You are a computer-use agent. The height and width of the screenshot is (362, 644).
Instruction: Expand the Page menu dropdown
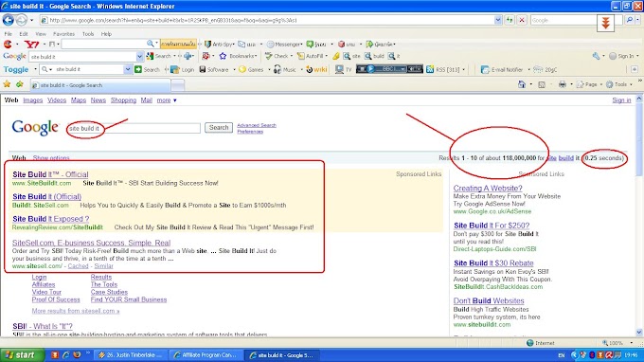pyautogui.click(x=601, y=84)
